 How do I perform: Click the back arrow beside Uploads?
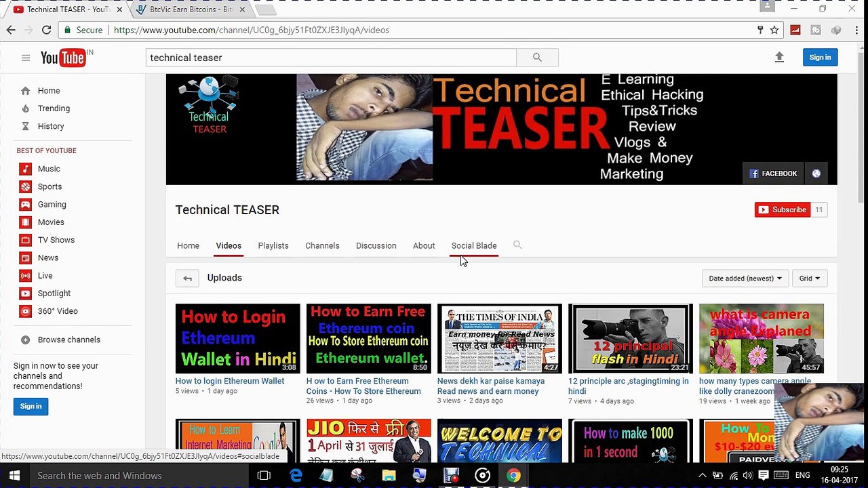point(187,278)
